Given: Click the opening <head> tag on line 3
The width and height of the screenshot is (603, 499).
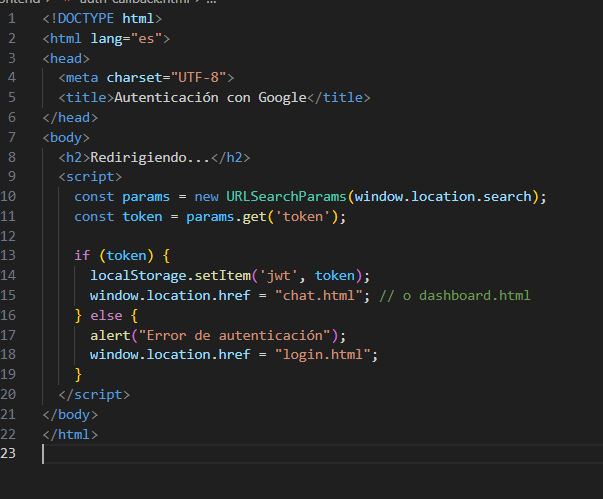Looking at the screenshot, I should 66,58.
